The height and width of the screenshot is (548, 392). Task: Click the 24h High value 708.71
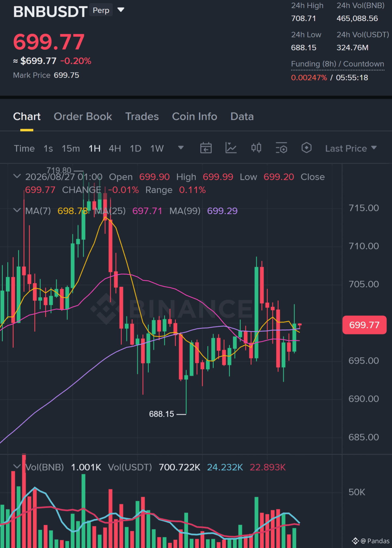pos(303,18)
